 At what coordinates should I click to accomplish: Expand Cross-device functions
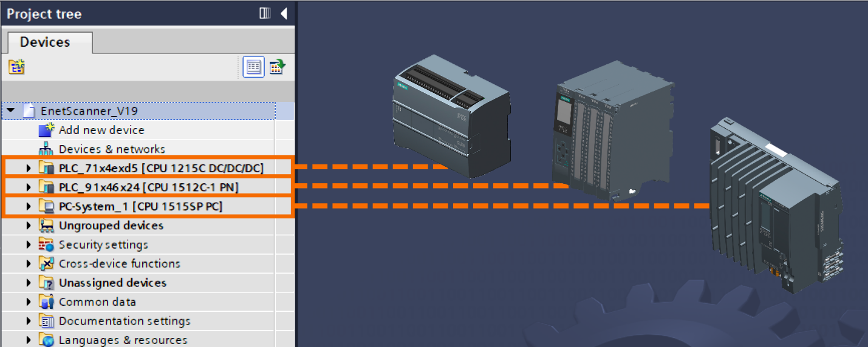(28, 264)
